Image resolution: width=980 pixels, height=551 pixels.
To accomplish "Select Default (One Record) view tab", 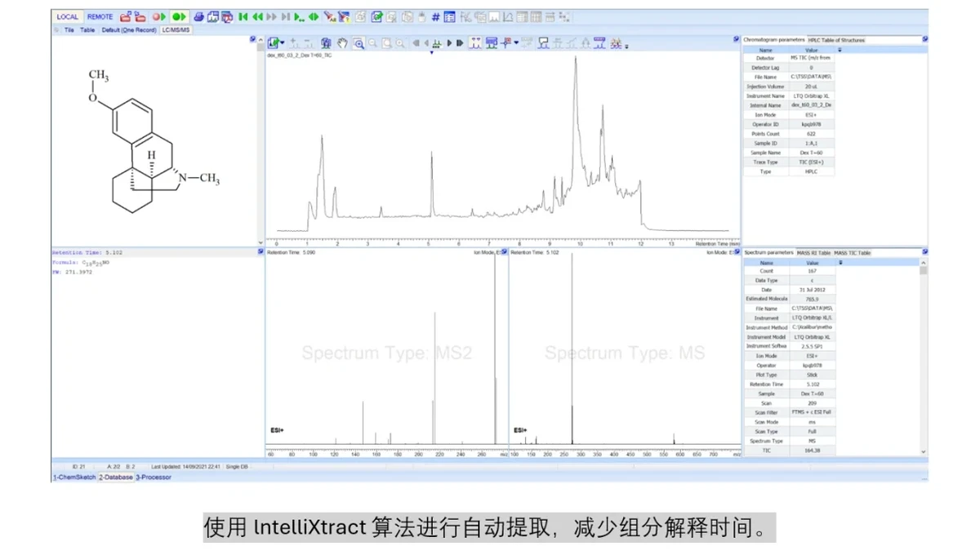I will click(129, 30).
